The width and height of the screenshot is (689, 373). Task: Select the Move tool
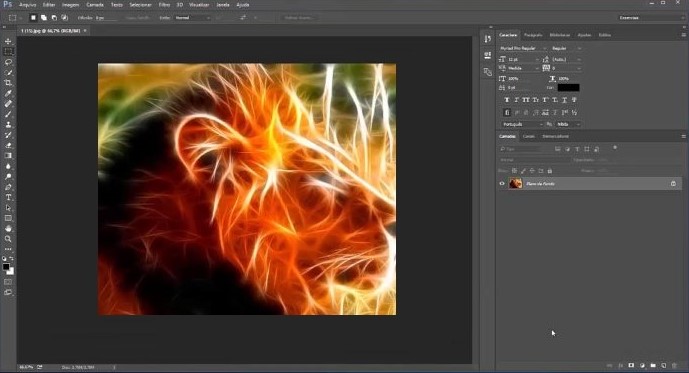click(x=8, y=41)
